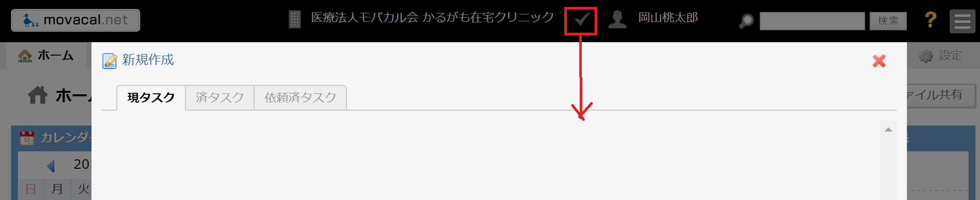Click the 新規作成 pencil icon

pyautogui.click(x=109, y=61)
